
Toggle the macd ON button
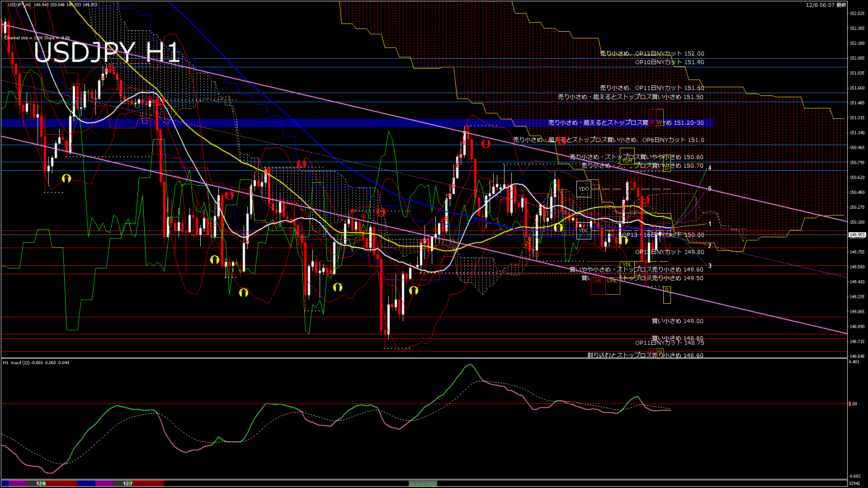[423, 484]
